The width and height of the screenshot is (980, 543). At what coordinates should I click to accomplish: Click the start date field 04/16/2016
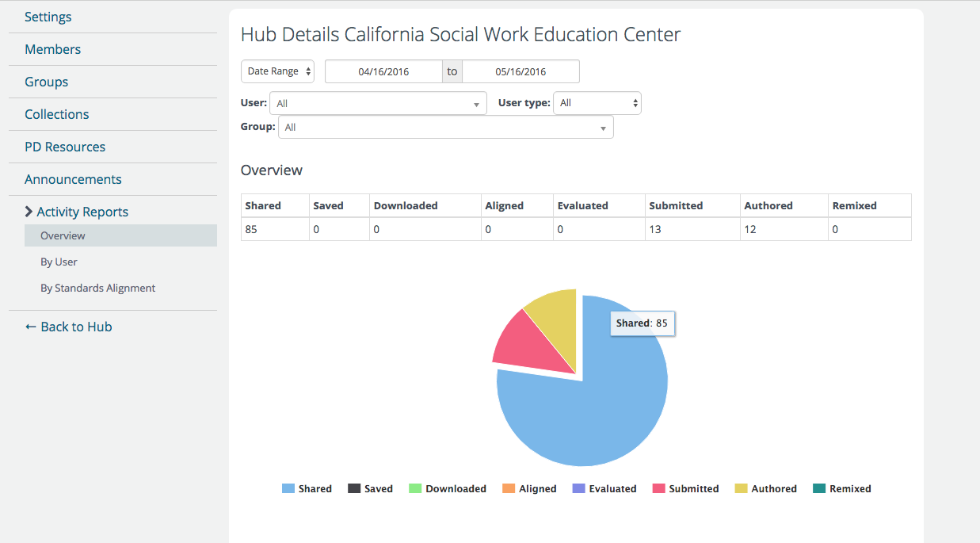tap(383, 71)
